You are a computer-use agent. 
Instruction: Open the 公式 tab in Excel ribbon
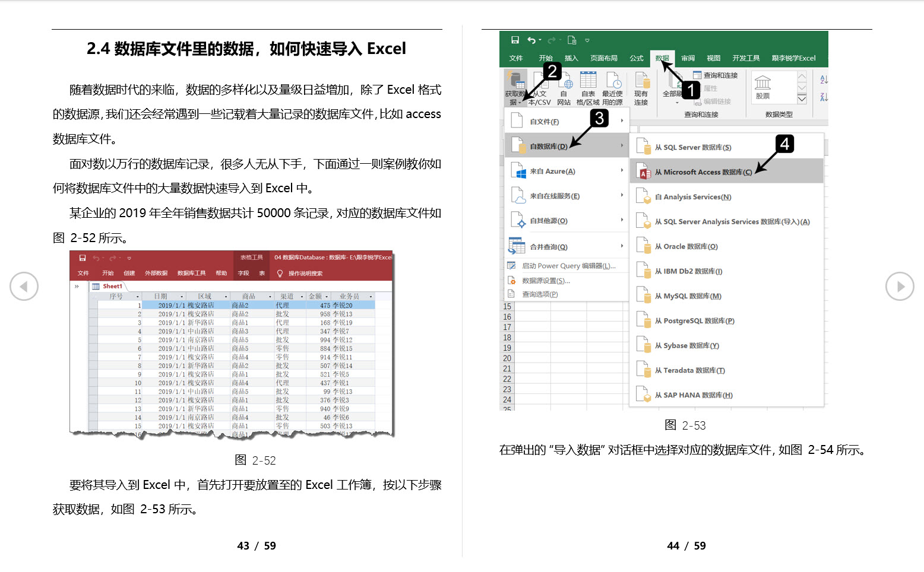click(x=637, y=58)
